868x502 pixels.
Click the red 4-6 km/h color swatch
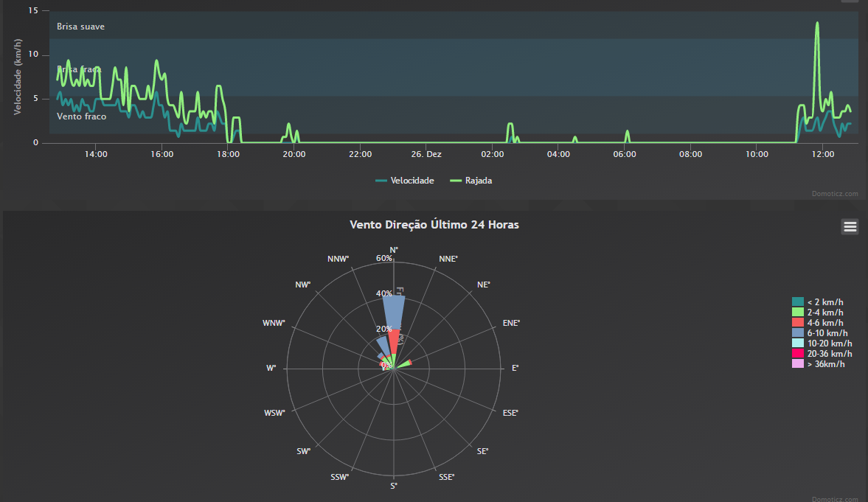tap(797, 323)
